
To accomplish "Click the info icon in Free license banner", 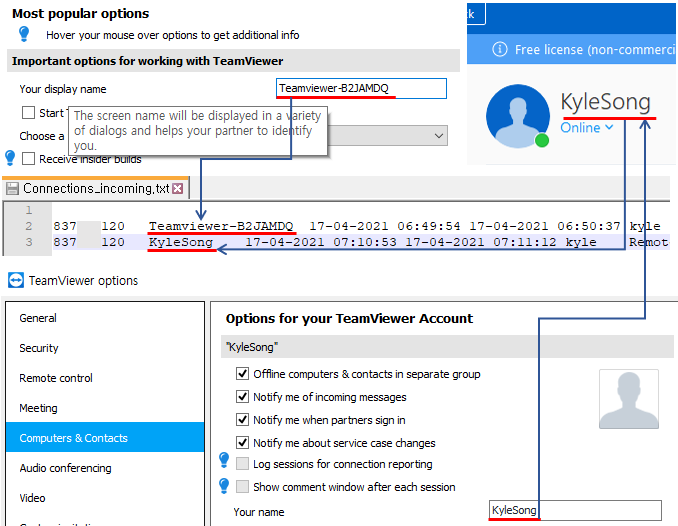I will [x=500, y=49].
